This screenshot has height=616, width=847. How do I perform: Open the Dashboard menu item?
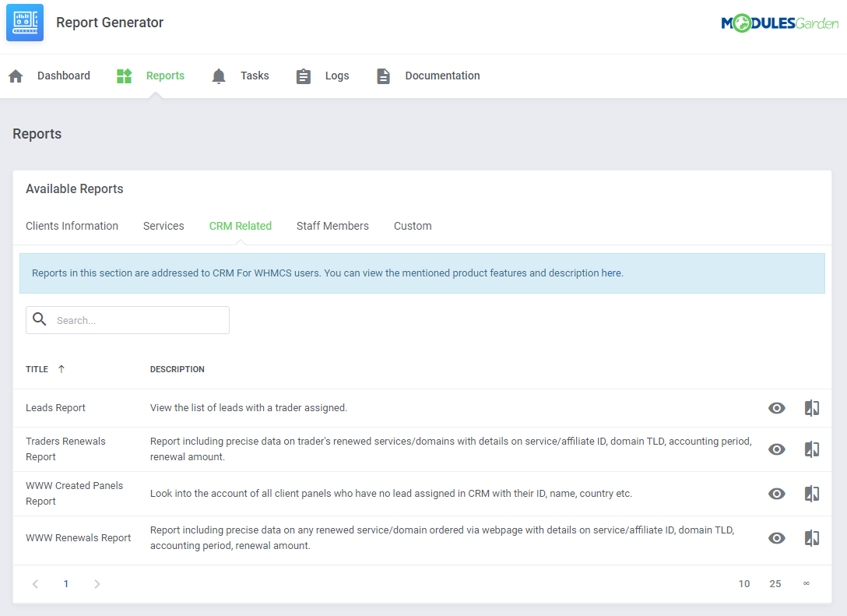(x=64, y=76)
